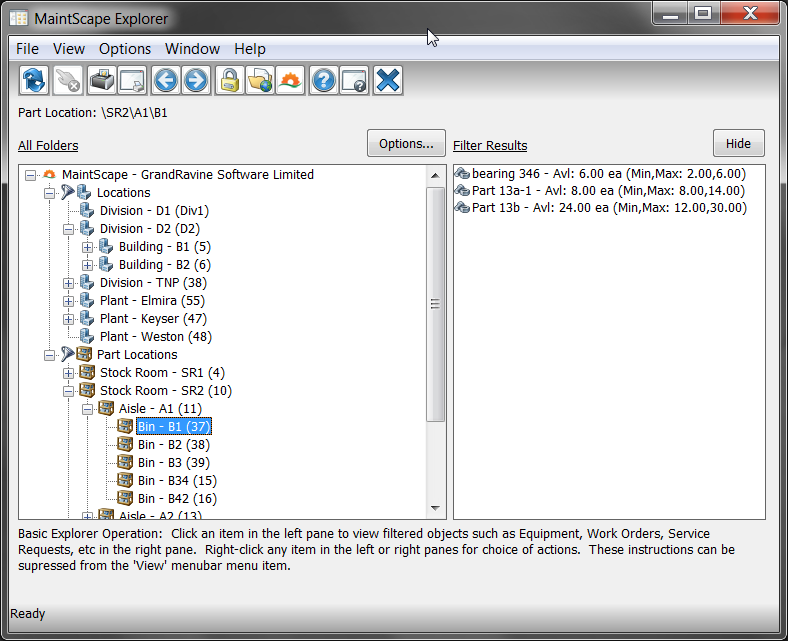
Task: Click the Bin - B1 shelf icon
Action: pos(125,426)
